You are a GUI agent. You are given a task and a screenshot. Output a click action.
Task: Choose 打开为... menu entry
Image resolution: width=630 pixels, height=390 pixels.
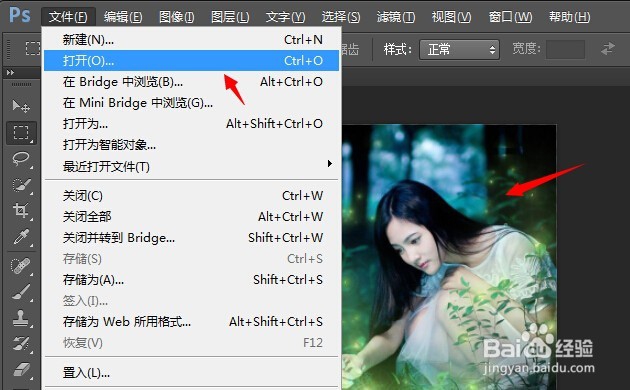point(191,123)
